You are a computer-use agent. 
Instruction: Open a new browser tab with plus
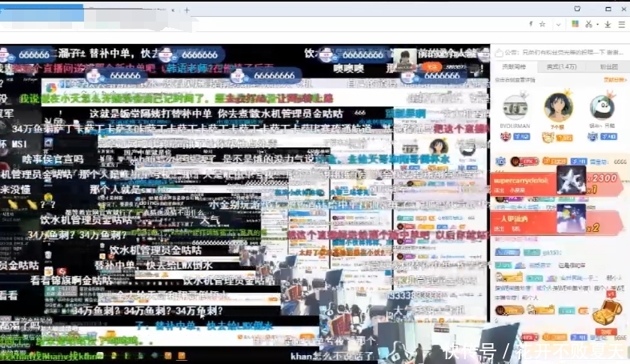click(x=187, y=10)
